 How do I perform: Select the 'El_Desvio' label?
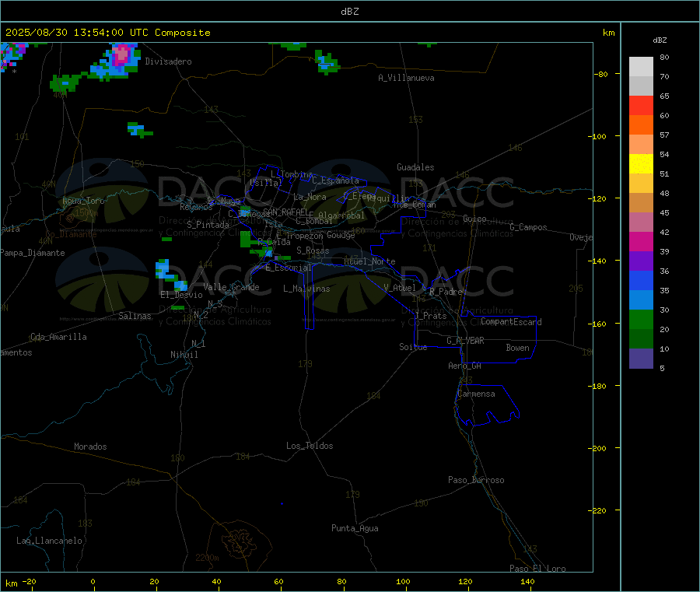point(181,295)
